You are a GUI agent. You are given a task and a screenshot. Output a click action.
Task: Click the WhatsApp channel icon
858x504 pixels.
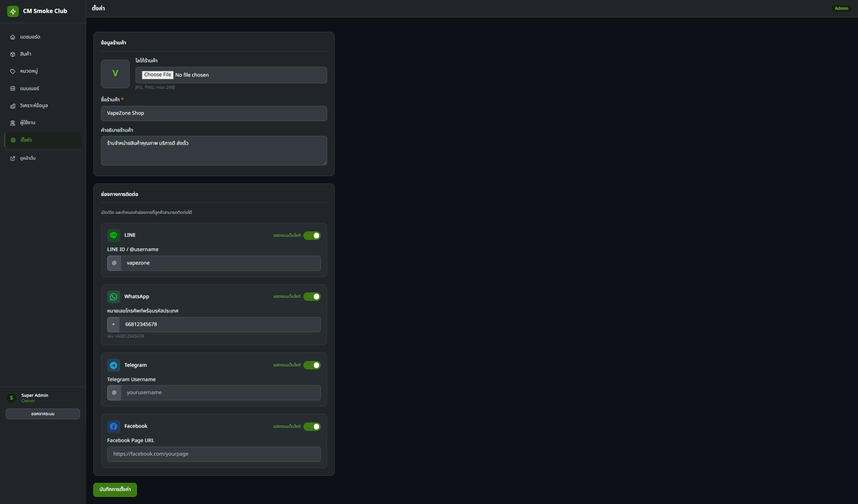pyautogui.click(x=114, y=297)
